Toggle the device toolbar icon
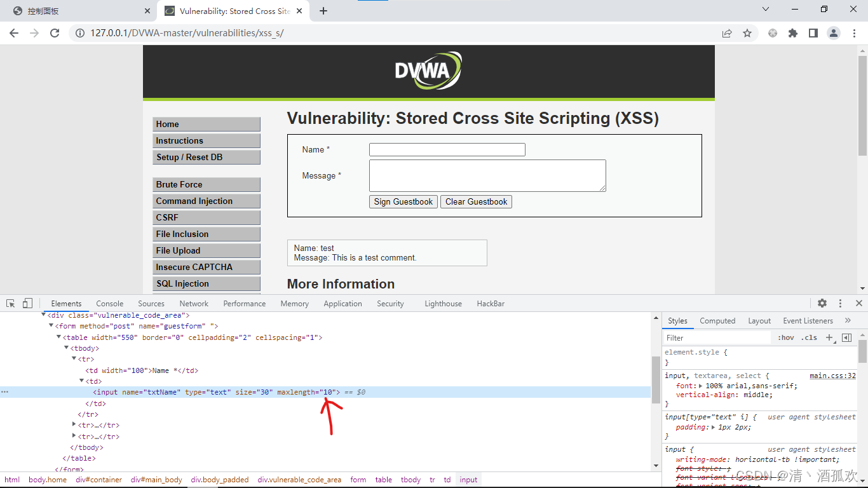Image resolution: width=868 pixels, height=488 pixels. (x=27, y=303)
